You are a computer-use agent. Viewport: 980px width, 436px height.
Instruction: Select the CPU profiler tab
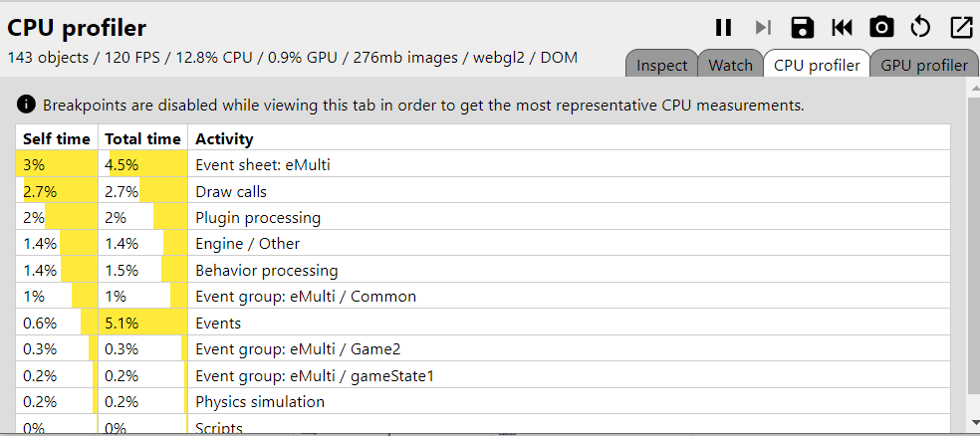[817, 65]
